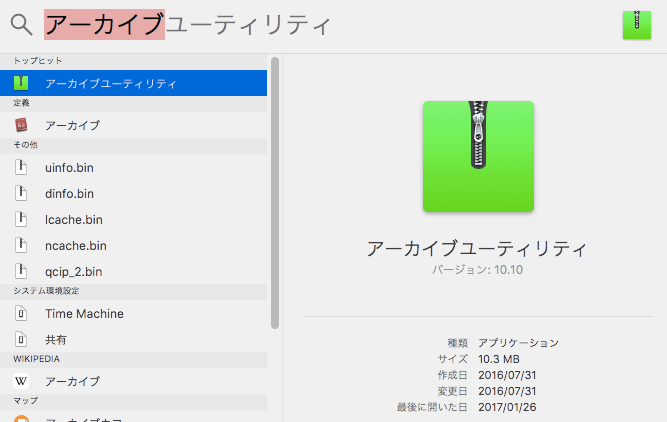Click the large Archive Utility preview icon
This screenshot has height=422, width=667.
point(478,157)
